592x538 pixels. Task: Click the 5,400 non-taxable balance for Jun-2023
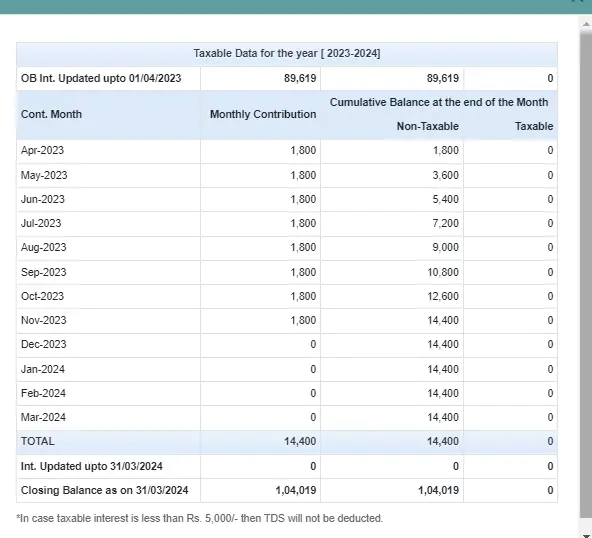point(446,199)
